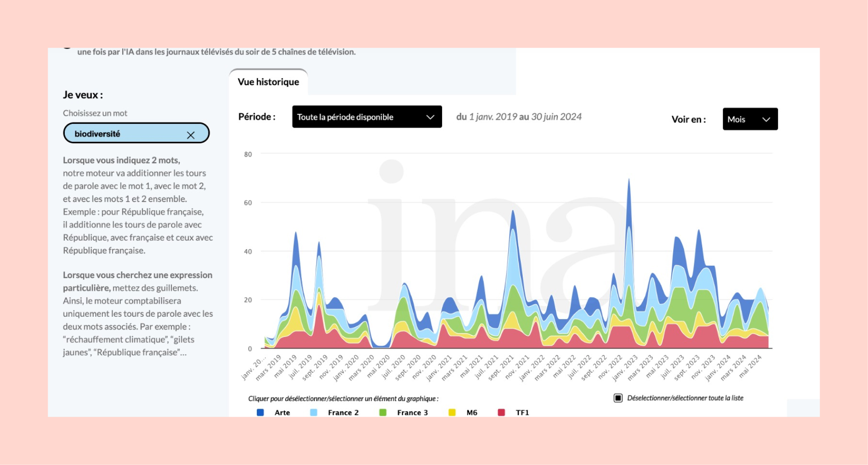
Task: Select the Vue historique tab
Action: pyautogui.click(x=268, y=82)
